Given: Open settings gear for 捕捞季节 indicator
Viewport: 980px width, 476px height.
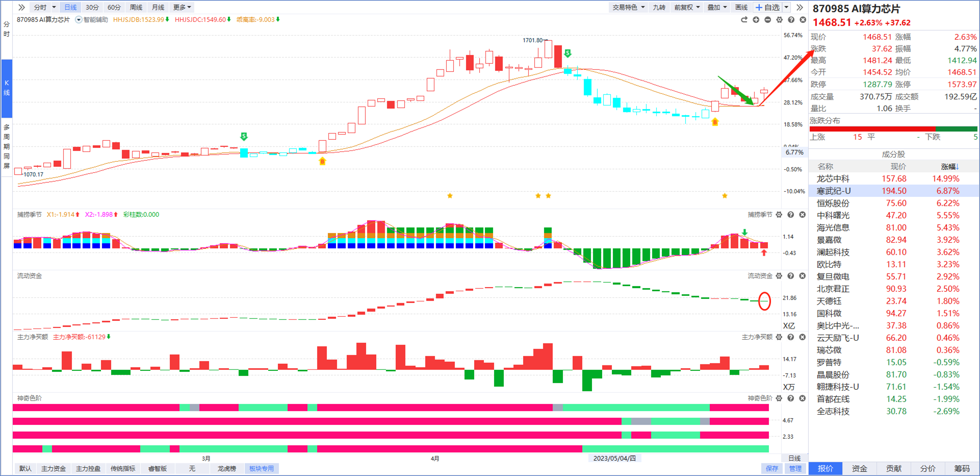Looking at the screenshot, I should click(x=779, y=215).
